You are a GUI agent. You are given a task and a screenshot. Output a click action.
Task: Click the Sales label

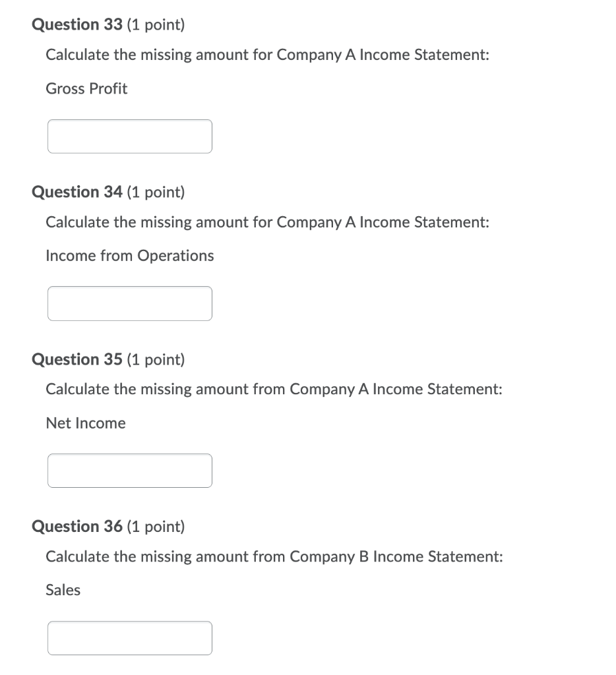(x=63, y=590)
